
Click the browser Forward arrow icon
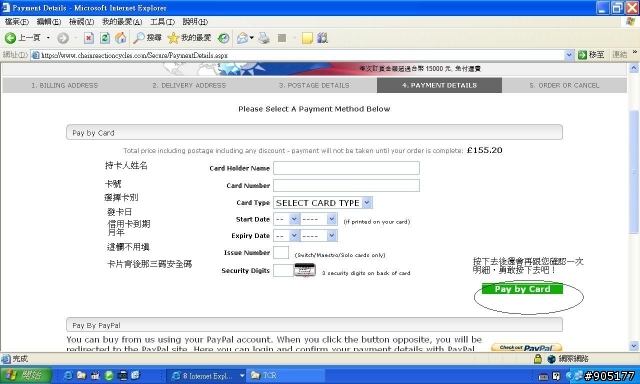click(63, 38)
